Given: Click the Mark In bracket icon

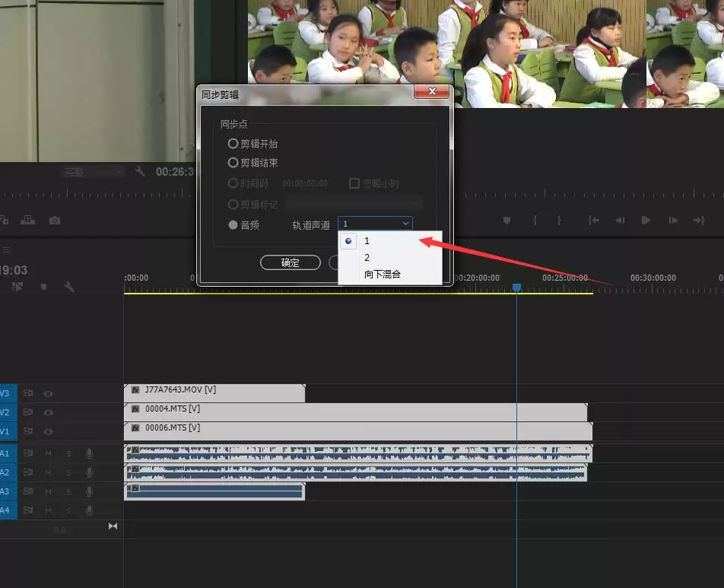Looking at the screenshot, I should point(535,221).
